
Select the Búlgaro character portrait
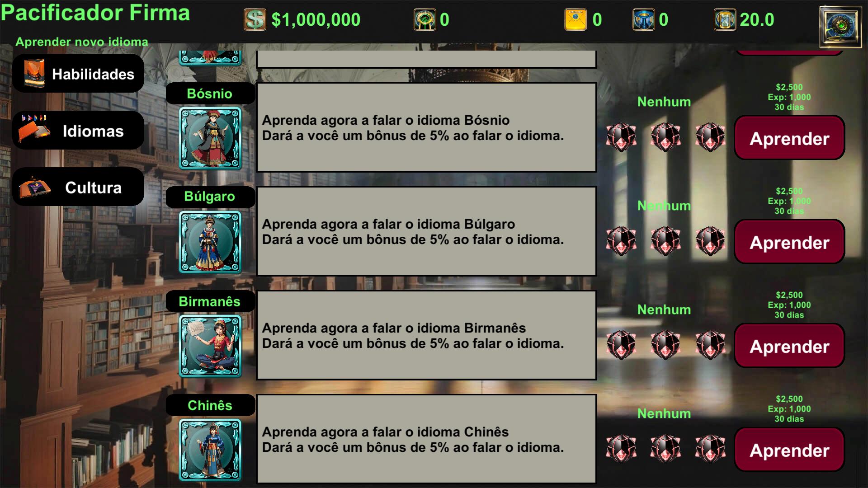(210, 242)
